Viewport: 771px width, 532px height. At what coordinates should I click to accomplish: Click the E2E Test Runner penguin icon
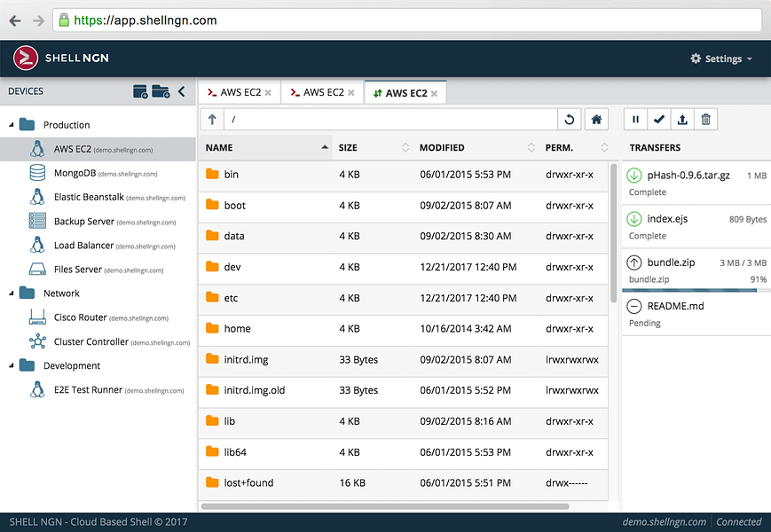point(37,389)
